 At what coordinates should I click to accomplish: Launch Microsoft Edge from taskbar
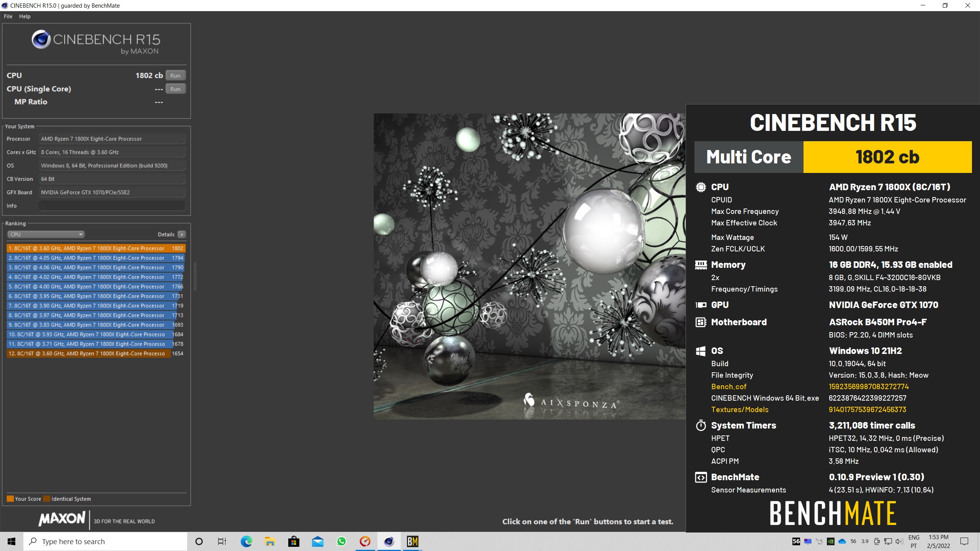246,541
